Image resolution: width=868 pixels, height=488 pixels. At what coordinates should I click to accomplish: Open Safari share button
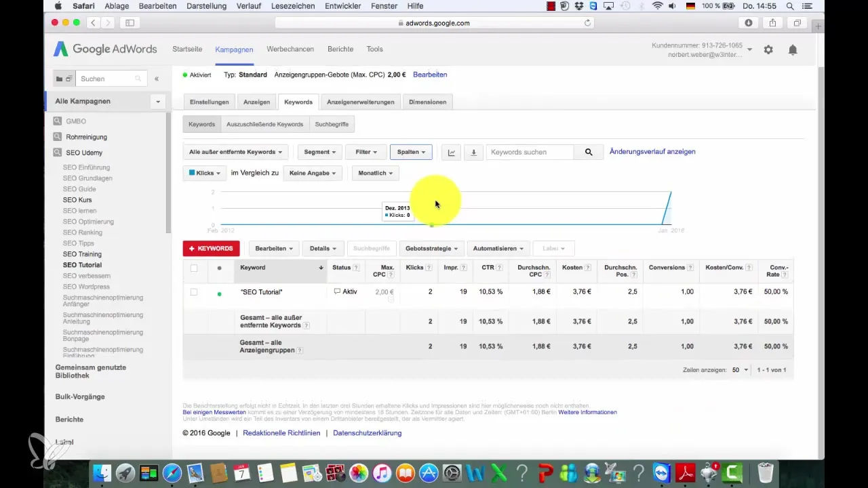[x=773, y=22]
